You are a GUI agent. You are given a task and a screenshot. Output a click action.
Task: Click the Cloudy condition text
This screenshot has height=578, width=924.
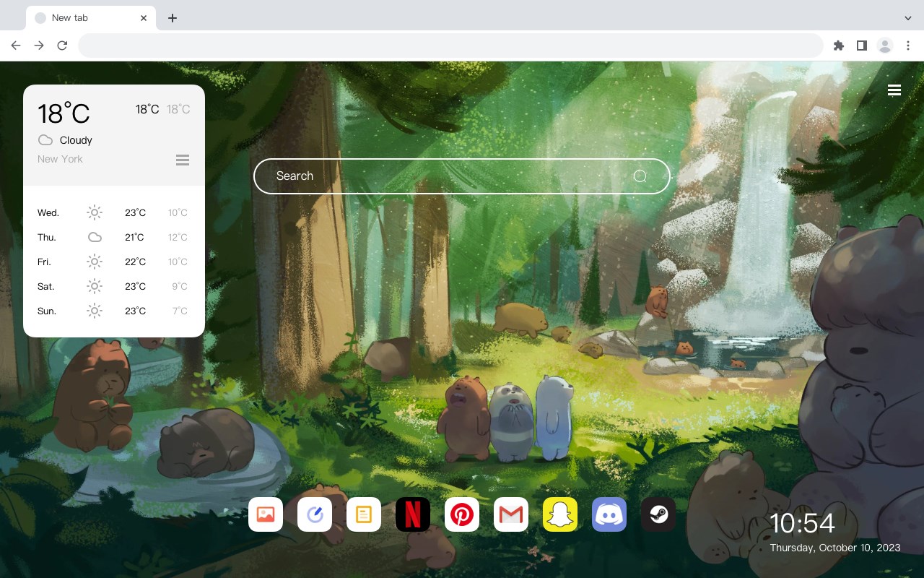point(76,140)
